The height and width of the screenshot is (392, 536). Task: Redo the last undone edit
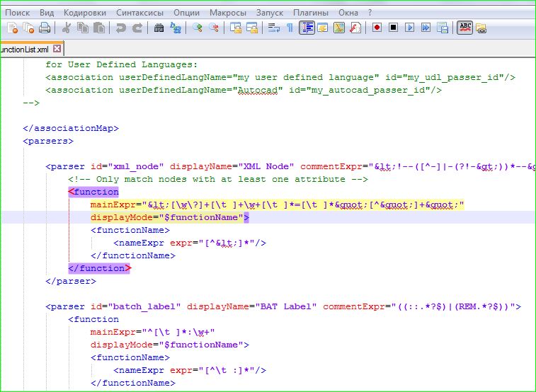pos(137,28)
